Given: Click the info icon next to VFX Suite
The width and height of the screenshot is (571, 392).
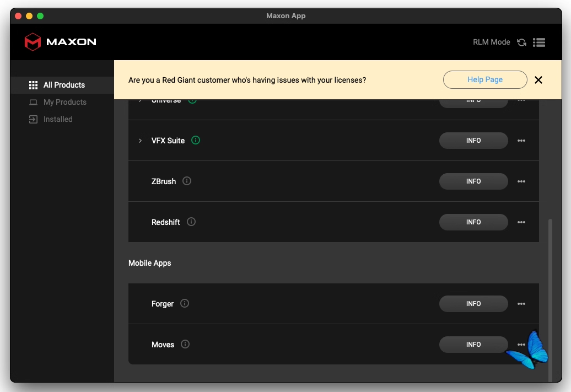Looking at the screenshot, I should click(x=196, y=141).
